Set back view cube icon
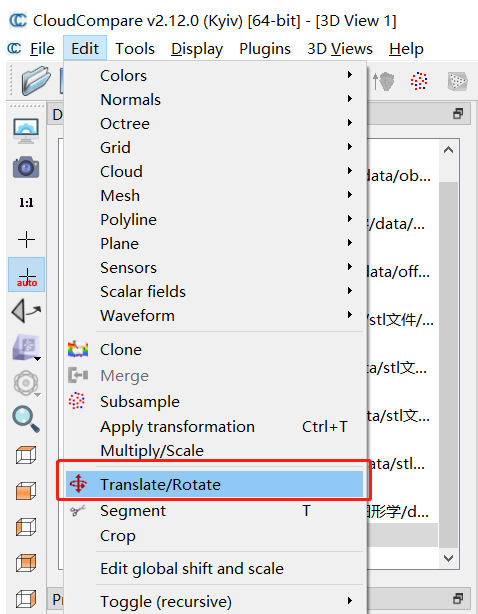Viewport: 478px width, 614px height. (x=26, y=563)
